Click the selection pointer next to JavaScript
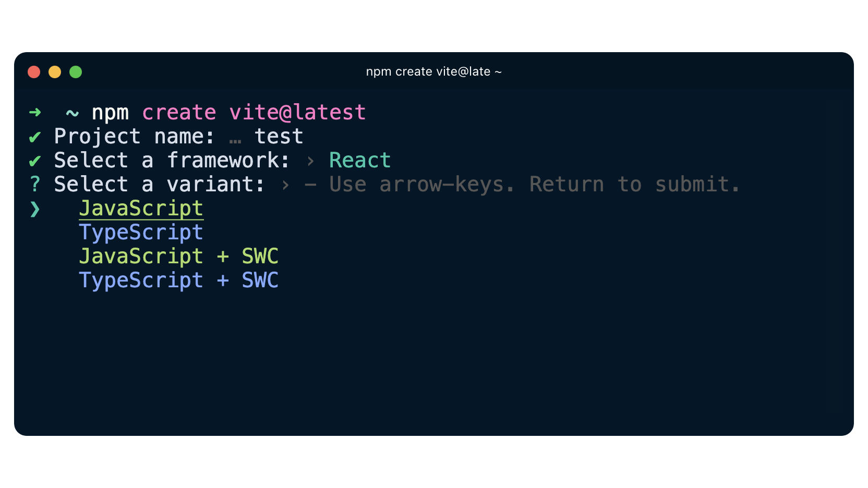The width and height of the screenshot is (868, 488). 35,209
